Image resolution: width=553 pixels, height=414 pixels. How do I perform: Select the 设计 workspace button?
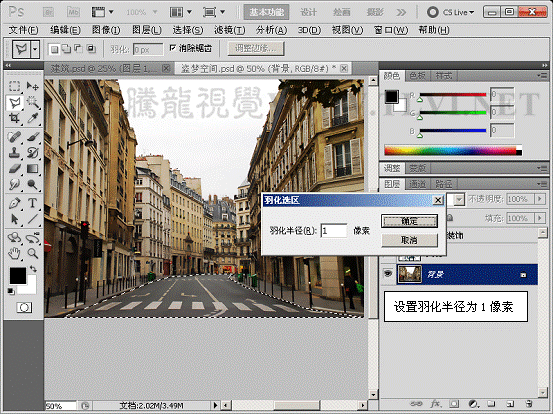[309, 12]
